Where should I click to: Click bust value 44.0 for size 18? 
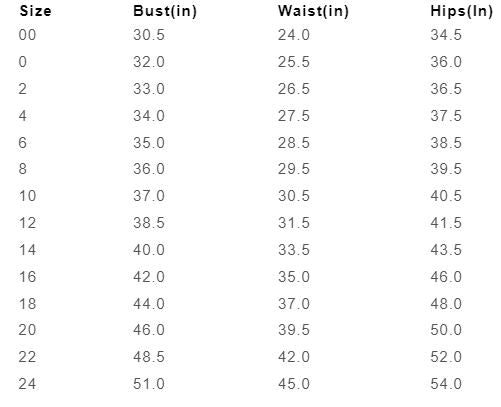coord(149,304)
